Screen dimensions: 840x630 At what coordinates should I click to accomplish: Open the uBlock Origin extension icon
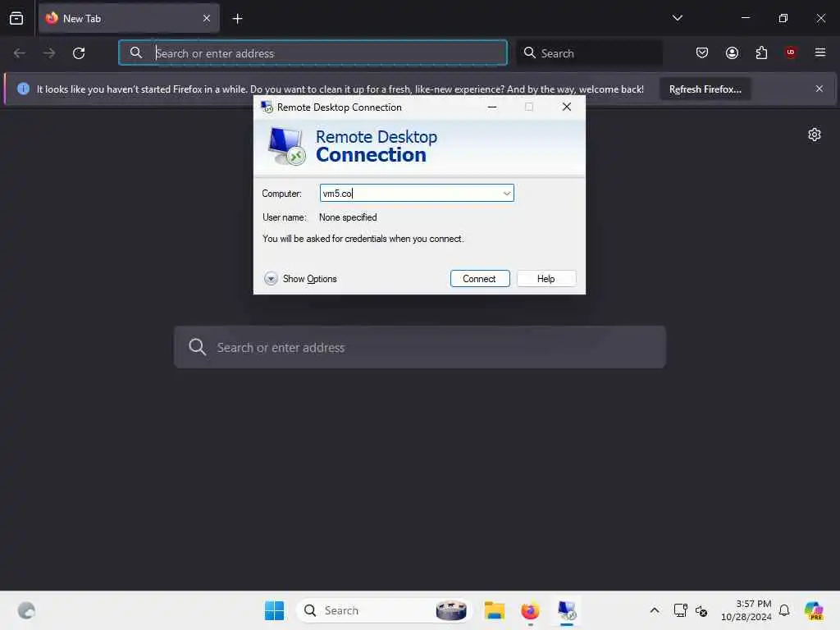(791, 52)
